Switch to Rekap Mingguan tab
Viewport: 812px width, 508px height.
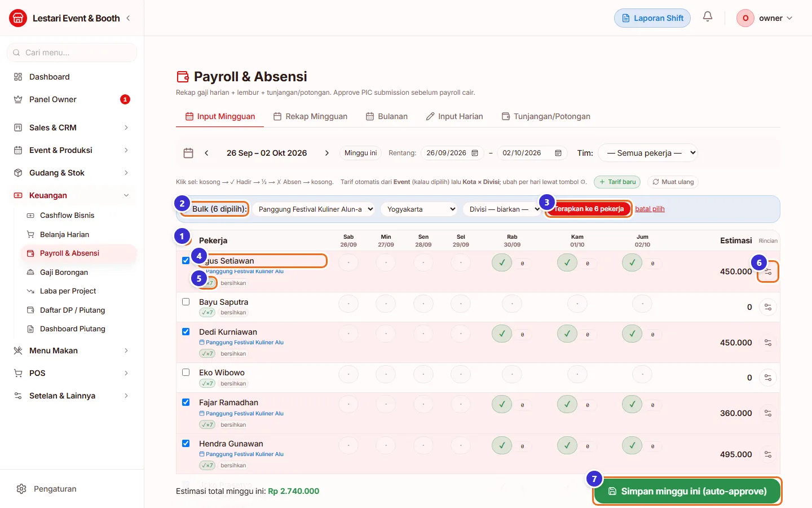tap(310, 116)
